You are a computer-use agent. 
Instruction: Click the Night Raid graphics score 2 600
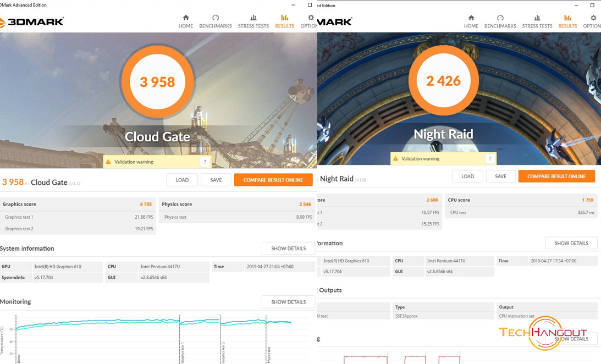click(x=432, y=200)
